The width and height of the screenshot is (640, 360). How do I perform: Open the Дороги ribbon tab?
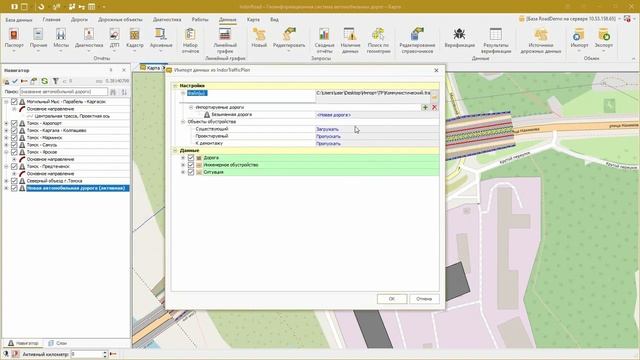pos(79,20)
